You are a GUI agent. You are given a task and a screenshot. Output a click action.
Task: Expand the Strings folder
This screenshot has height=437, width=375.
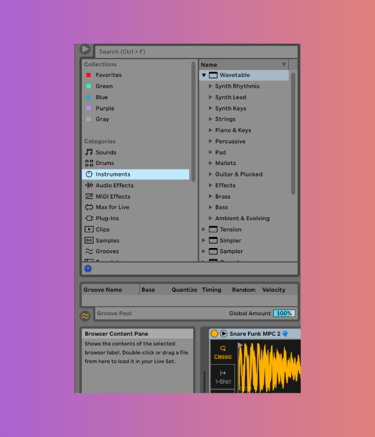[210, 119]
